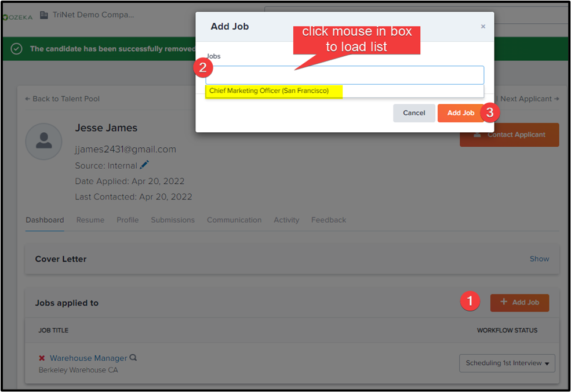Confirm with the dialog's Add Job button

click(461, 113)
